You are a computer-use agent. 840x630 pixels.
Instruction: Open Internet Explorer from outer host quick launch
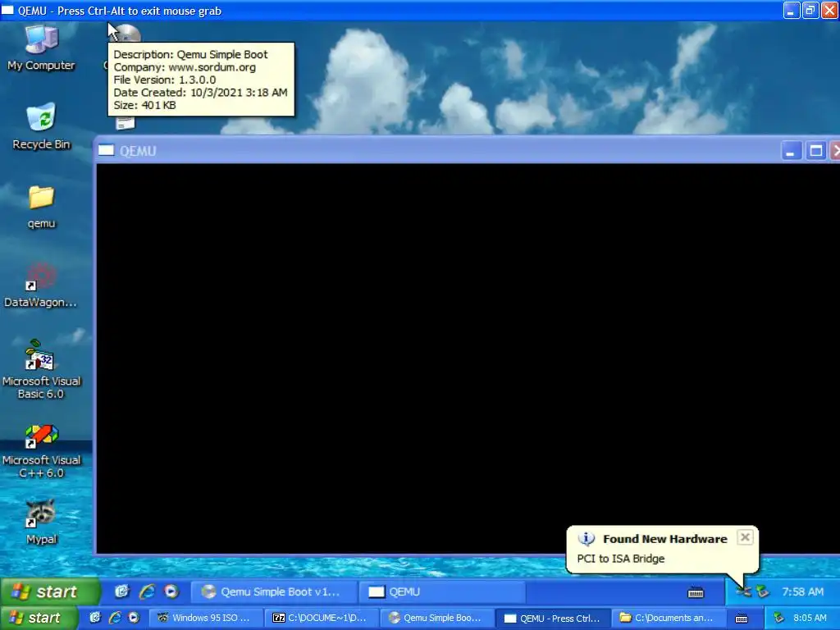click(115, 618)
